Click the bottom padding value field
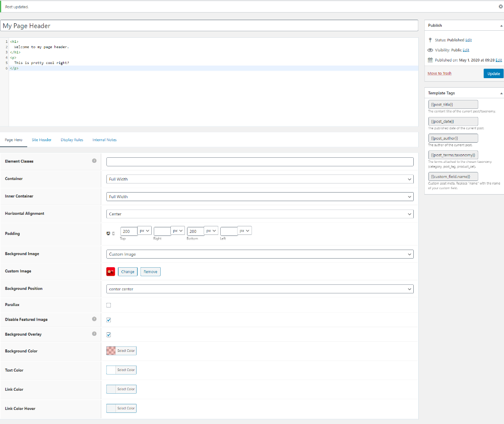This screenshot has height=424, width=504. coord(196,231)
